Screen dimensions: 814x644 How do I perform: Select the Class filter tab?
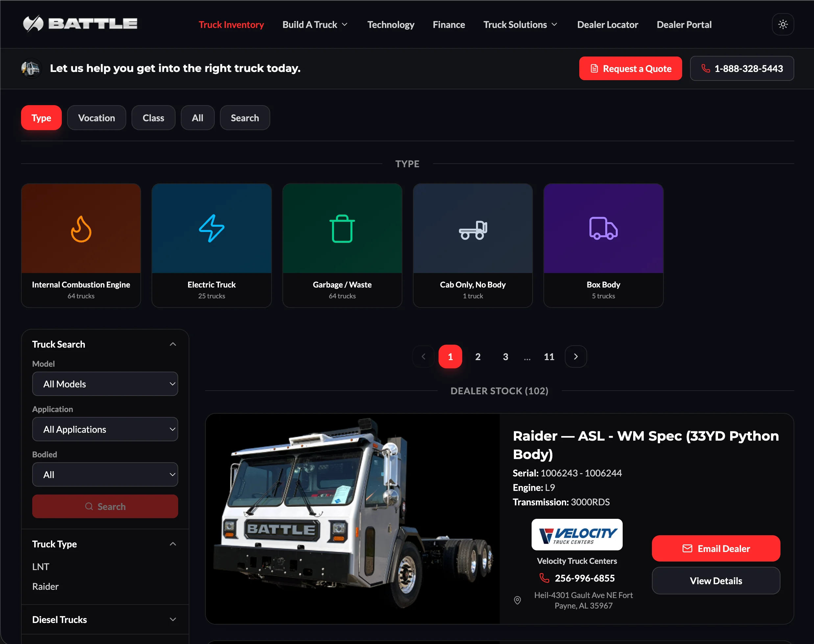(x=153, y=118)
